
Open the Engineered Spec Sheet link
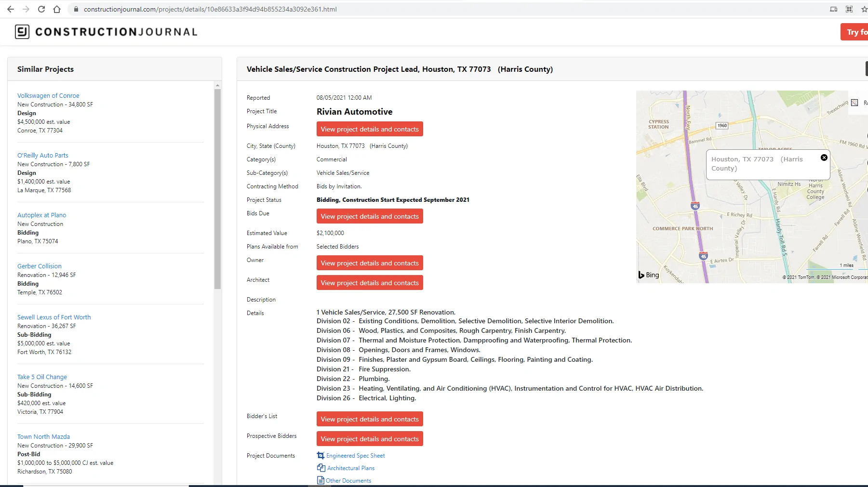click(356, 456)
